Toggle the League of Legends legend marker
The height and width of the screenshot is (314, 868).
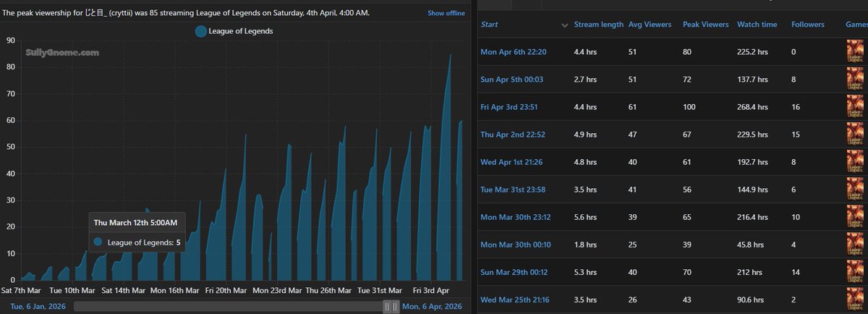[x=200, y=31]
